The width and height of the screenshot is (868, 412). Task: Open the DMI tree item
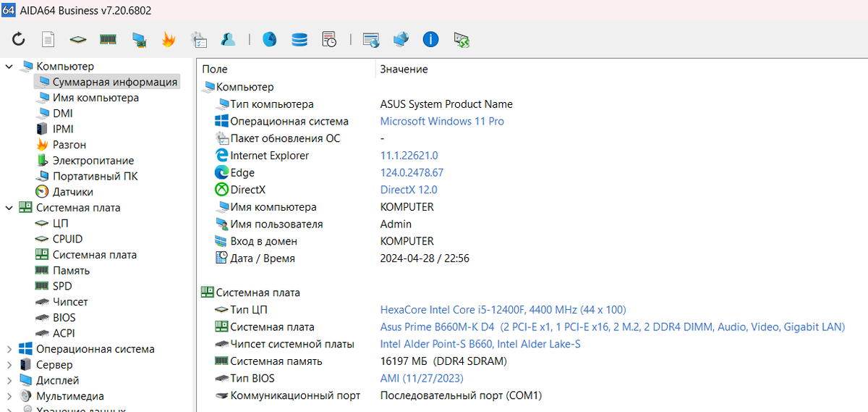[62, 113]
